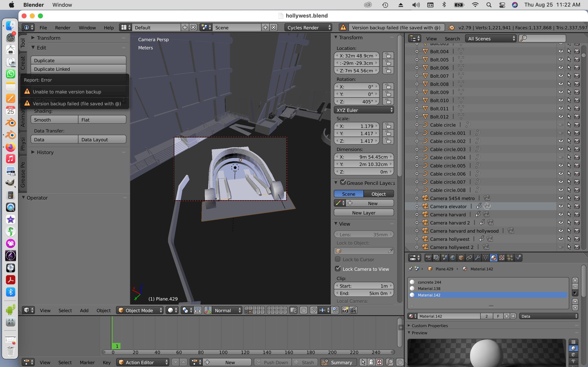This screenshot has height=367, width=588.
Task: Open the Render menu
Action: coord(62,28)
